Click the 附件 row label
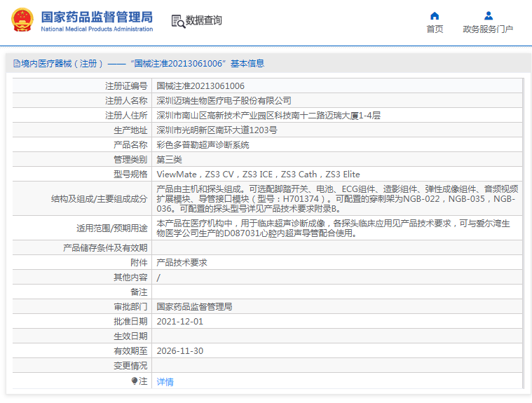The image size is (532, 403). [x=139, y=263]
